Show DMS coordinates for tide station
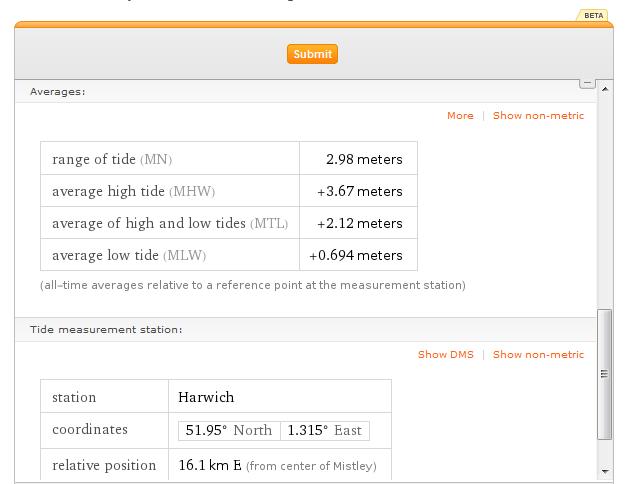628x484 pixels. click(x=445, y=354)
